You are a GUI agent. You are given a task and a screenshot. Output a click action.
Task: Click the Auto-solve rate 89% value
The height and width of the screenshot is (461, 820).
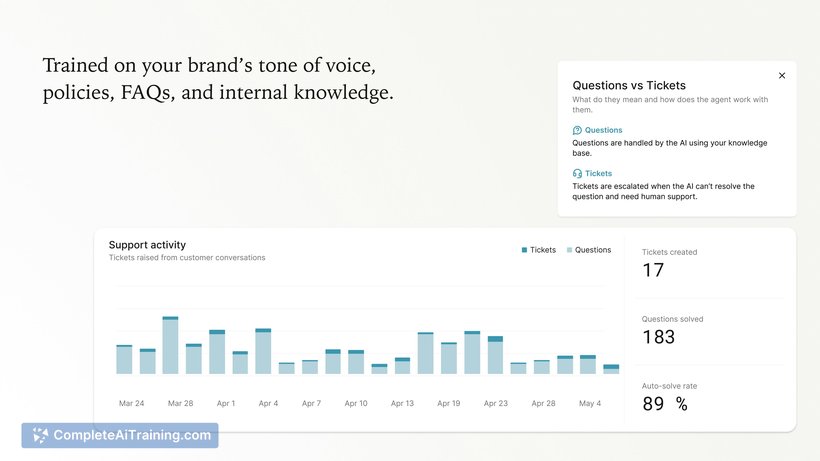click(665, 404)
